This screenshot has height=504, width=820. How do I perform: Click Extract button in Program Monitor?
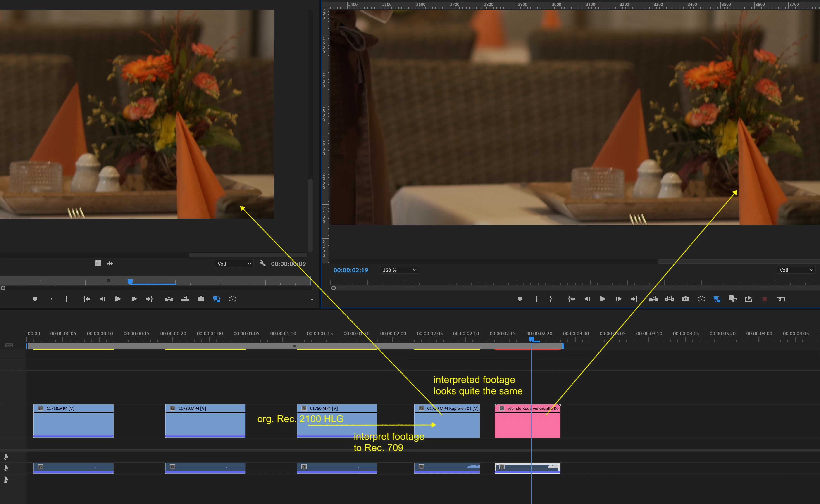click(x=669, y=299)
